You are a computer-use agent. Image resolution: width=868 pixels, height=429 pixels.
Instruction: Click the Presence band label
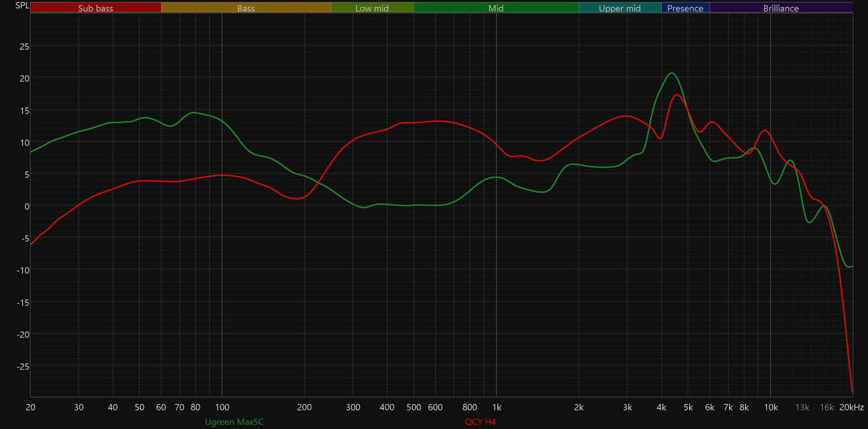[686, 9]
